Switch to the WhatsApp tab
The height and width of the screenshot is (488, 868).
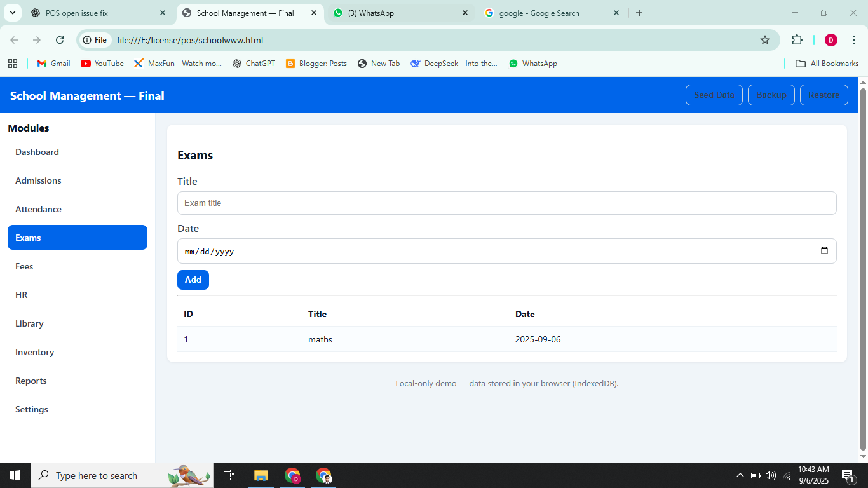click(x=400, y=13)
